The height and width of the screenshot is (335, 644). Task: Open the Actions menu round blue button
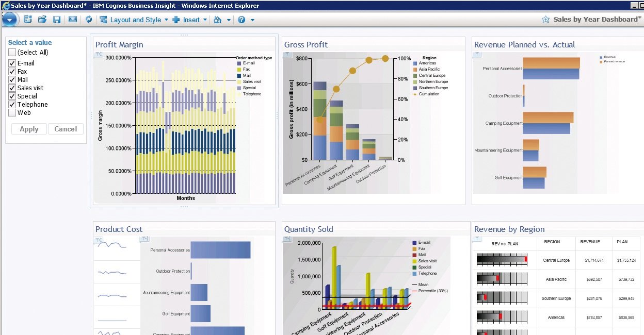point(10,20)
